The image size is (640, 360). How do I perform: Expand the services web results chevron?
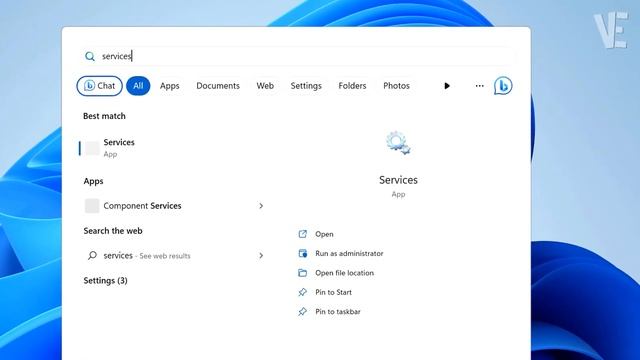click(x=261, y=256)
